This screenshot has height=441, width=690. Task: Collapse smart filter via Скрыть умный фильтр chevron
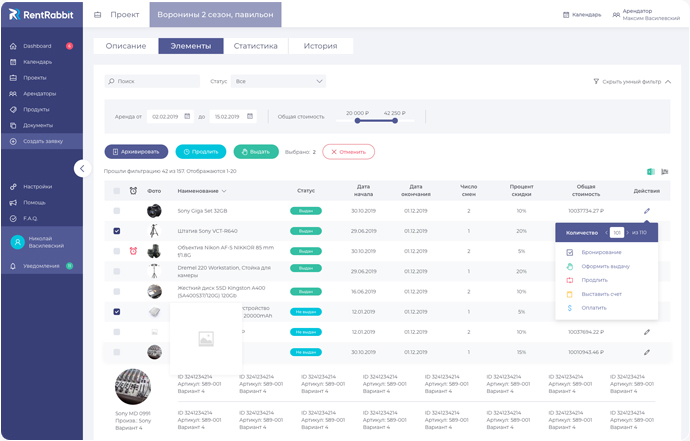click(x=668, y=82)
